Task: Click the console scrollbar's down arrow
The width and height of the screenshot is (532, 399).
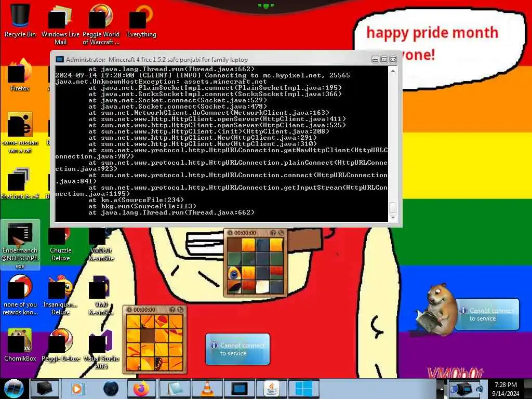Action: [x=393, y=218]
